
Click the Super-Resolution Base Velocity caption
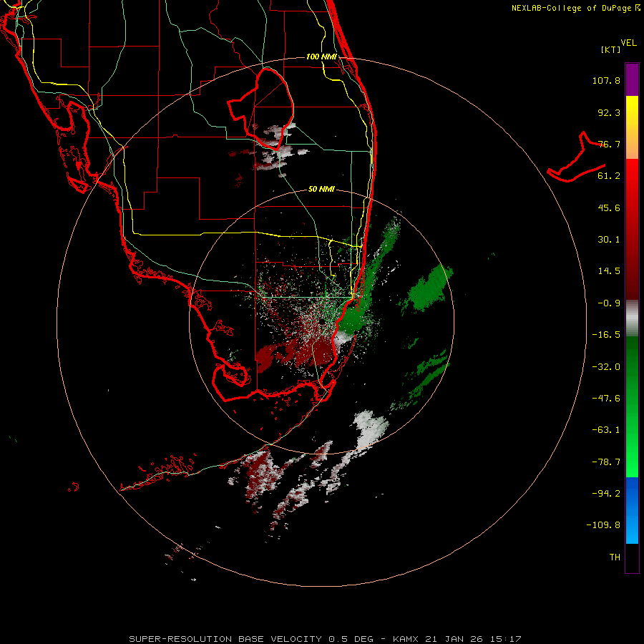click(x=326, y=639)
